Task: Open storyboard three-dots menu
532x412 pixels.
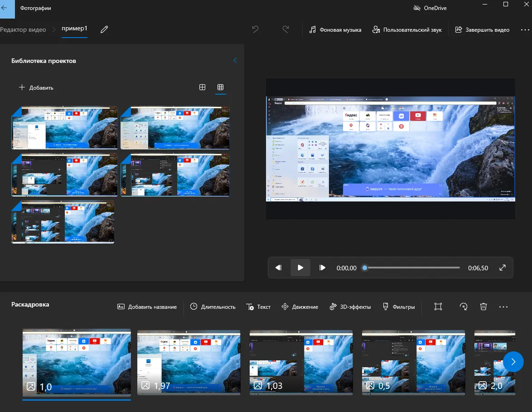Action: pos(503,307)
